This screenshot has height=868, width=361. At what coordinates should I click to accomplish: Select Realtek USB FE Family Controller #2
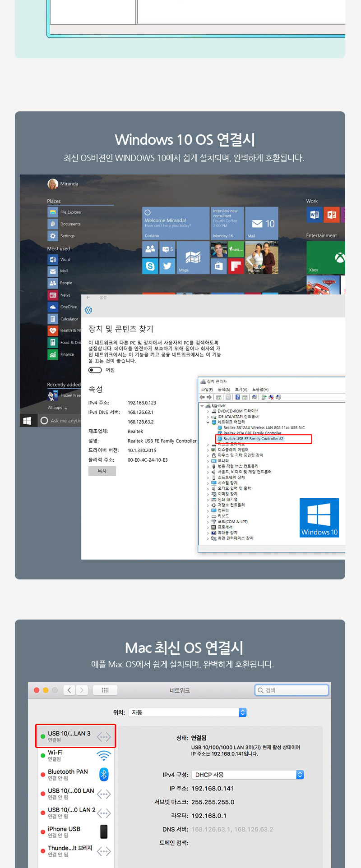[x=253, y=439]
